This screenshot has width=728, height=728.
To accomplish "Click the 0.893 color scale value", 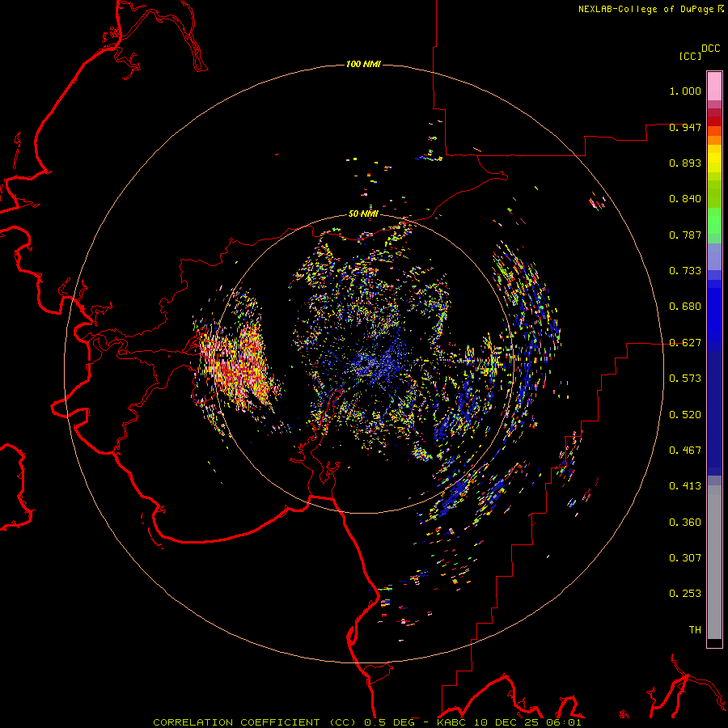I will tap(685, 163).
